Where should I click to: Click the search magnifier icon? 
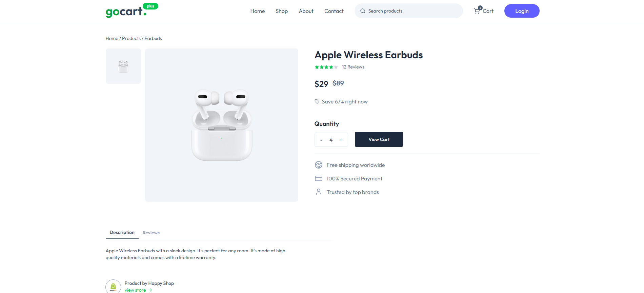pyautogui.click(x=363, y=11)
